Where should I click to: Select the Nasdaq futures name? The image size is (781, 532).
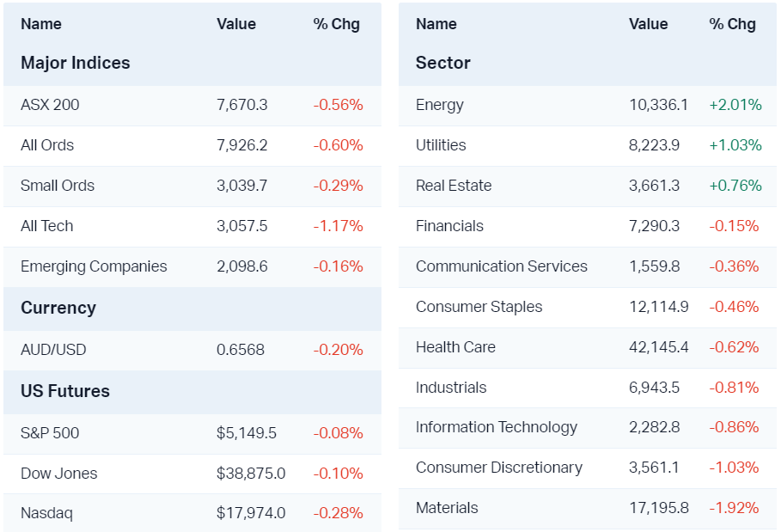coord(46,513)
